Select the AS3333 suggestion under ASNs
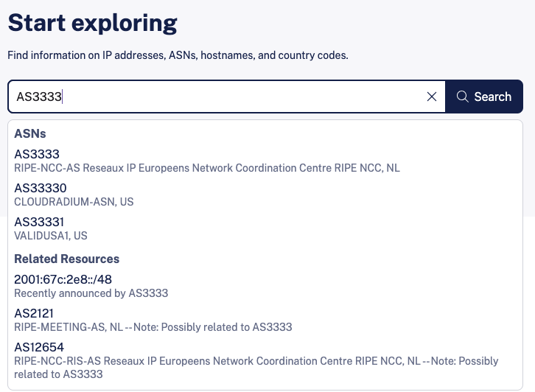 37,154
